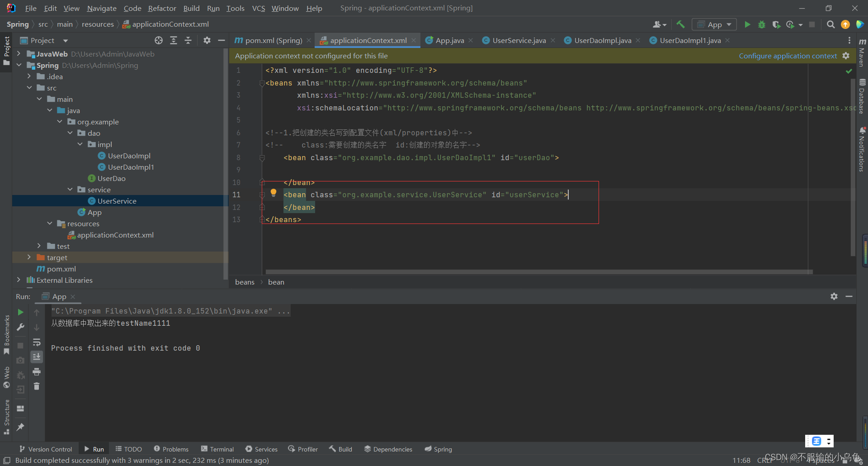
Task: Select pom.xml in project tree
Action: (61, 269)
